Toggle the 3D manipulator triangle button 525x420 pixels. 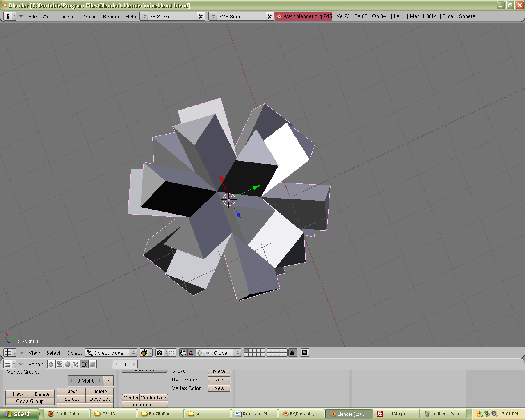coord(191,353)
